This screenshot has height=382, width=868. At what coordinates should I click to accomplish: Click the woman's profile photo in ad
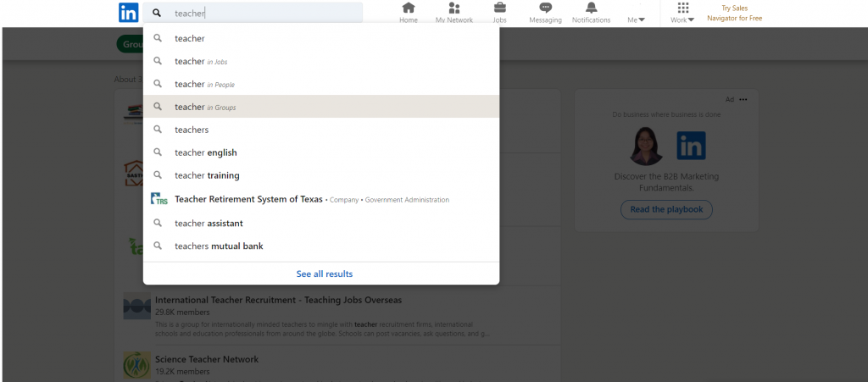click(646, 146)
